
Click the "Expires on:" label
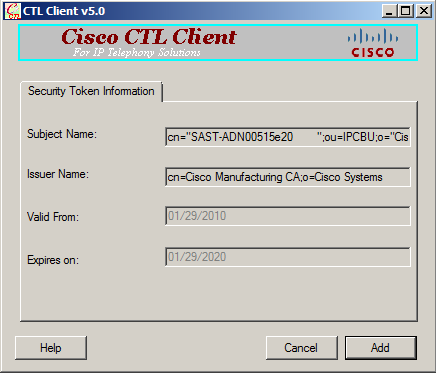[53, 260]
